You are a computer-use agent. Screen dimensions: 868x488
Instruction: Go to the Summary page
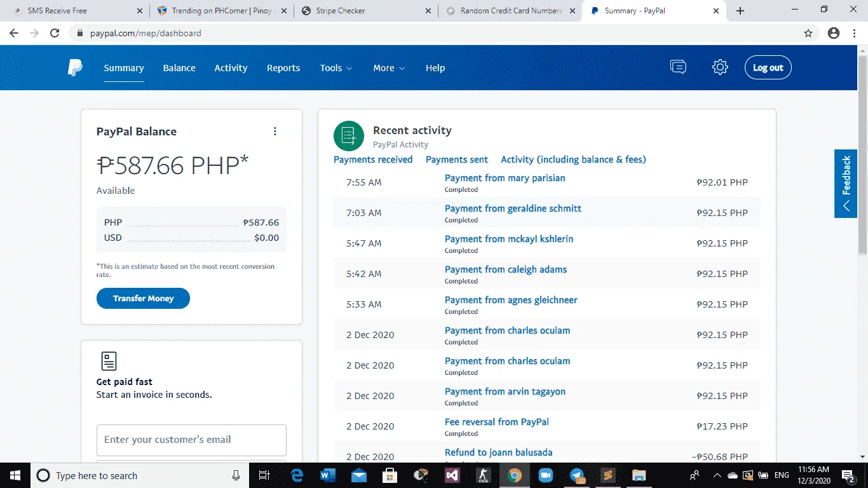click(x=124, y=68)
